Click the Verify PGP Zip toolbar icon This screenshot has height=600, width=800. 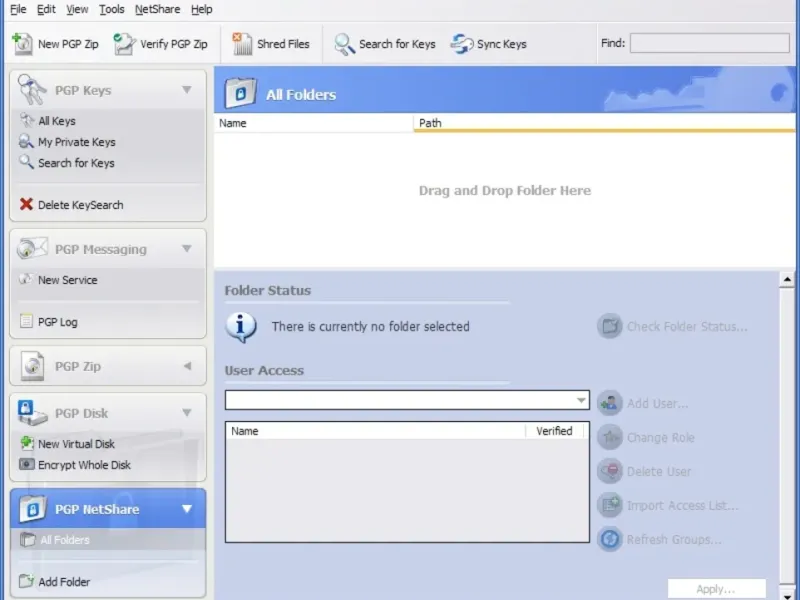tap(124, 44)
